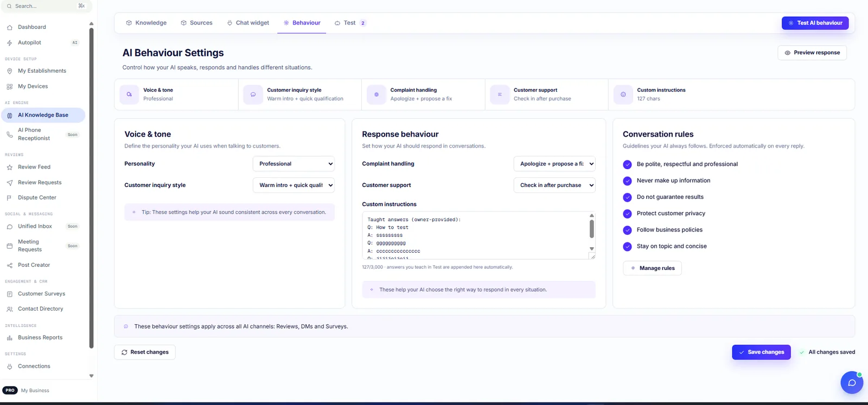Click the Customer Surveys clipboard icon

pos(10,294)
